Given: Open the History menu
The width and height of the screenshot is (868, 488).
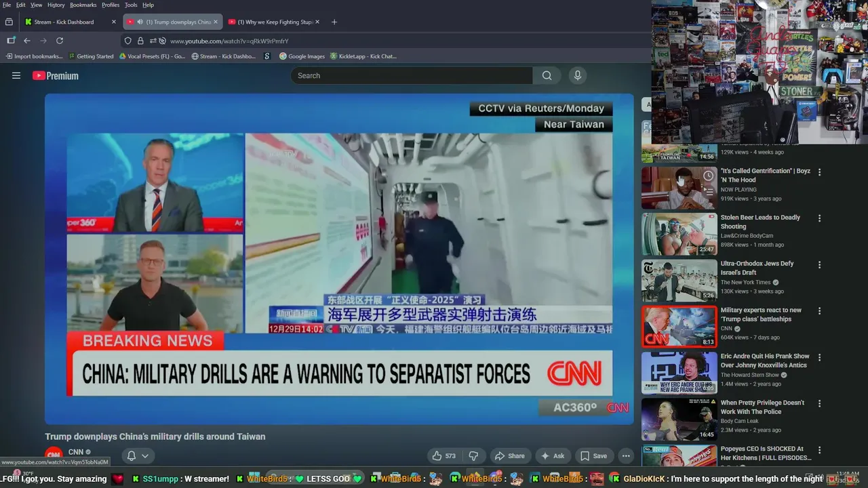Looking at the screenshot, I should point(56,5).
